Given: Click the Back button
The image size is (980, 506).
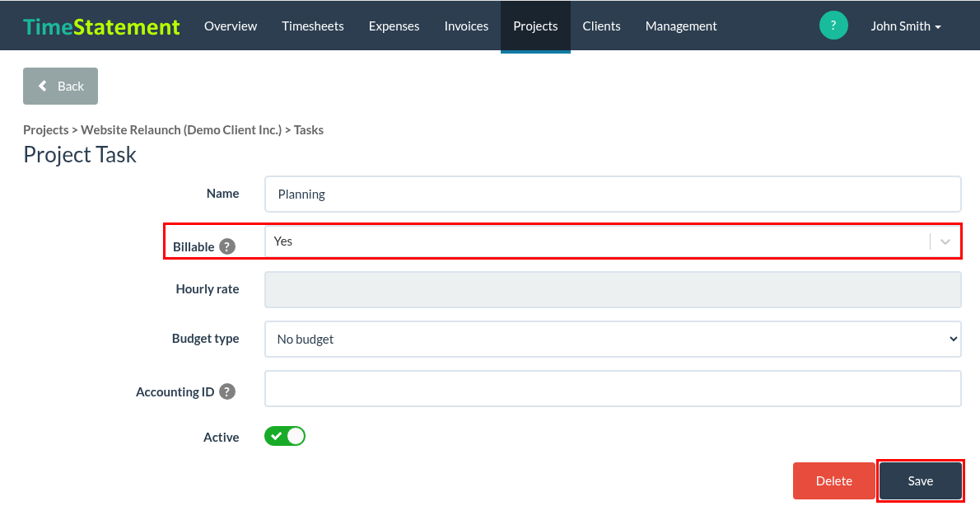Looking at the screenshot, I should coord(61,87).
